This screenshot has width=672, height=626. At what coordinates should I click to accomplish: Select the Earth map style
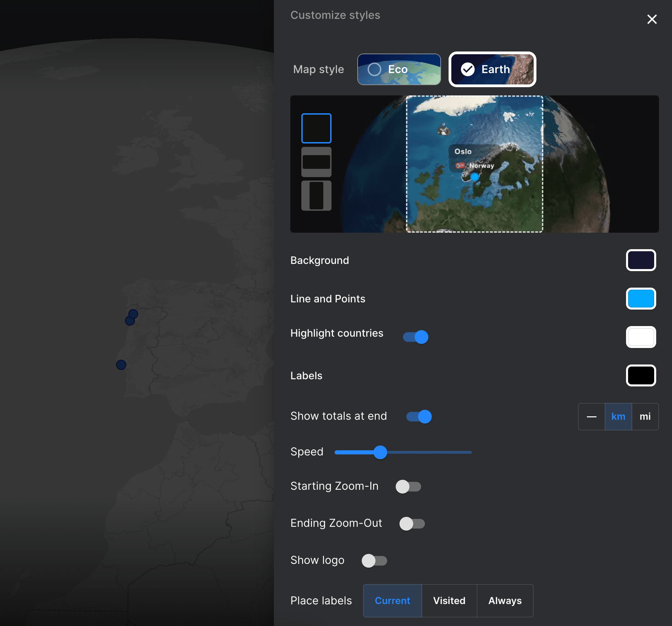(493, 69)
